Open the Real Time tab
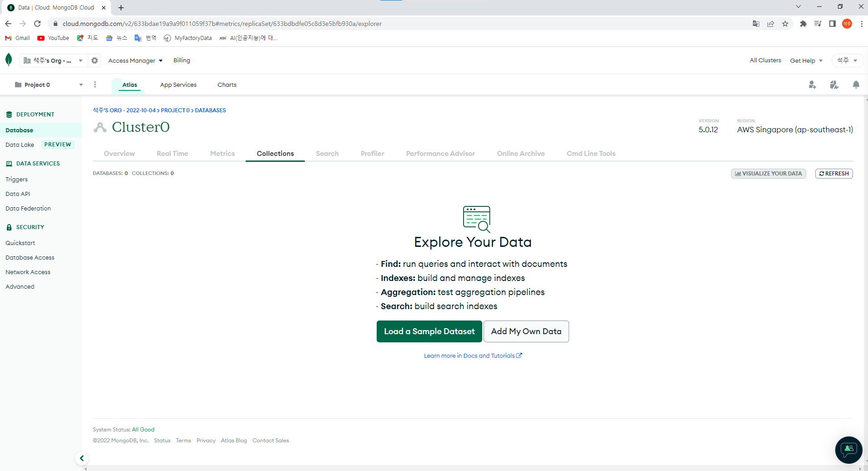The image size is (868, 471). (172, 154)
